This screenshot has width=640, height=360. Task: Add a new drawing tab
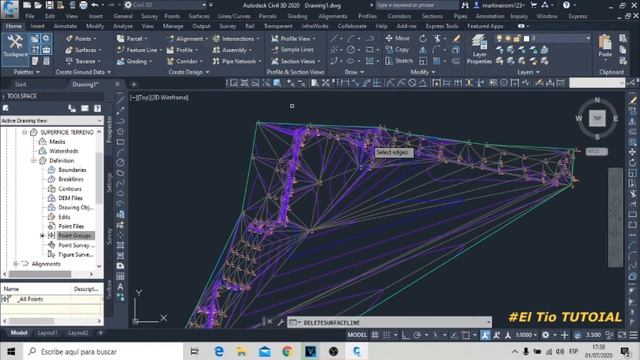(x=133, y=84)
